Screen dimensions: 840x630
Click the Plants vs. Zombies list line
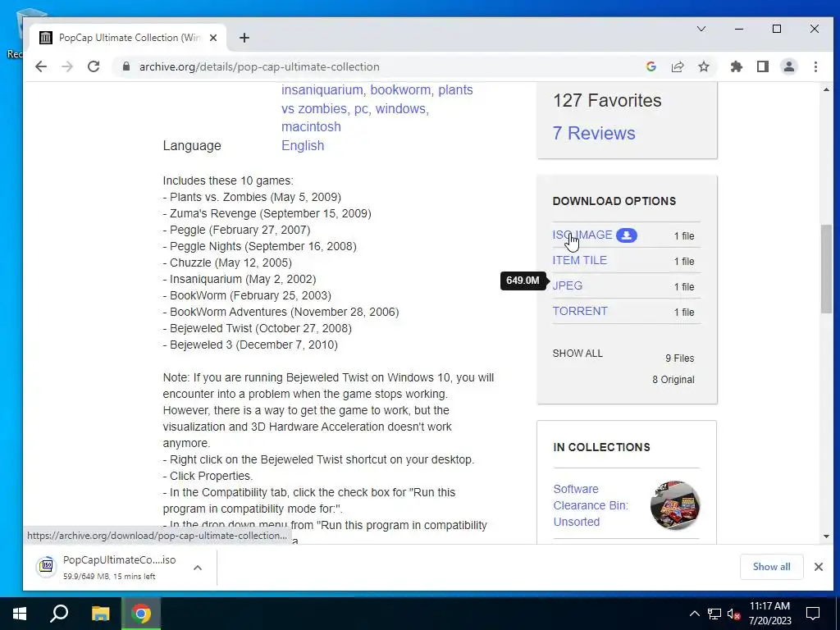[x=252, y=197]
